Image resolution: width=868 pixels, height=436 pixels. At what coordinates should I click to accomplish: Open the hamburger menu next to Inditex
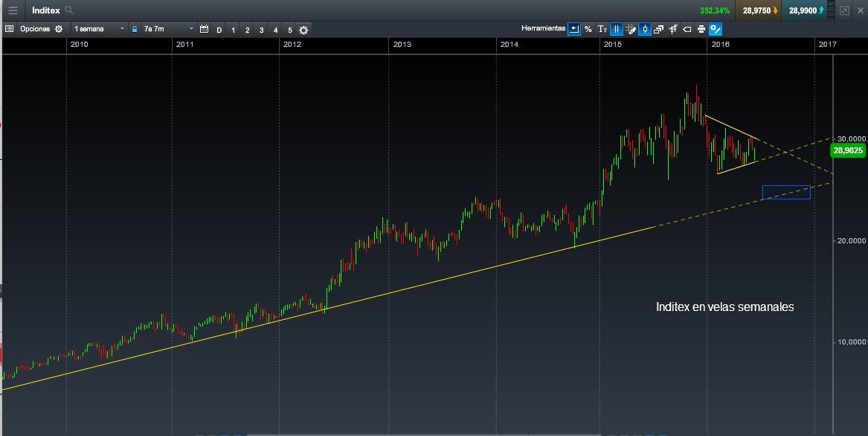point(13,10)
